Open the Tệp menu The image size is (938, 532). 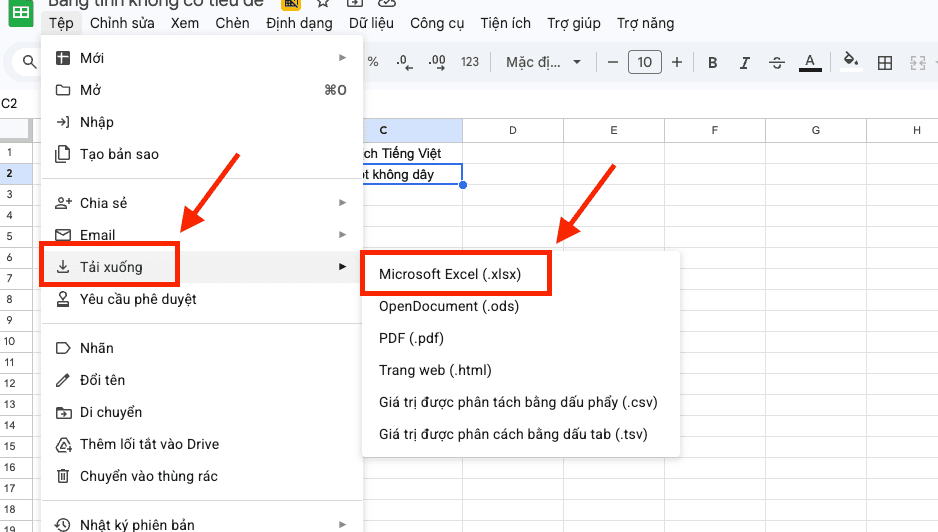point(61,23)
